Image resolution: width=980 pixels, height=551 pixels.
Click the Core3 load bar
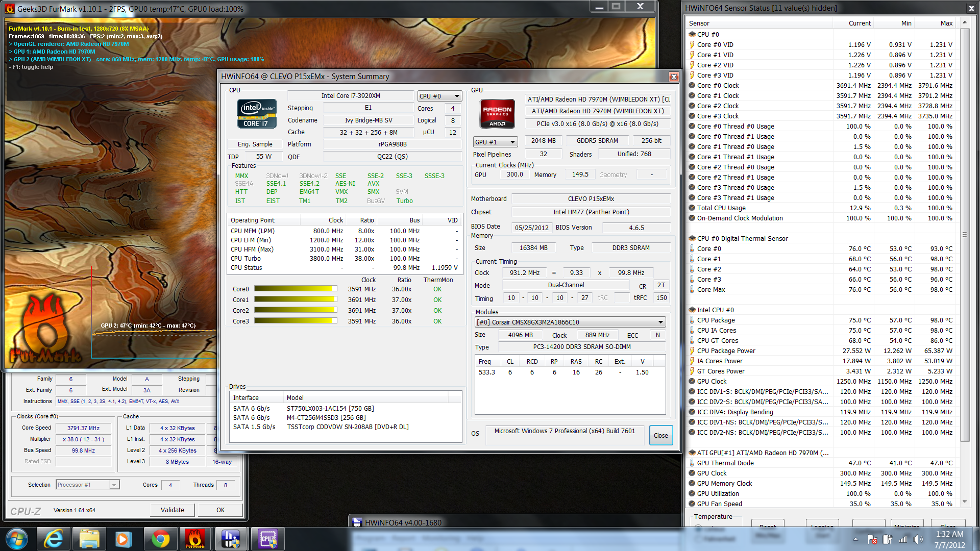296,321
